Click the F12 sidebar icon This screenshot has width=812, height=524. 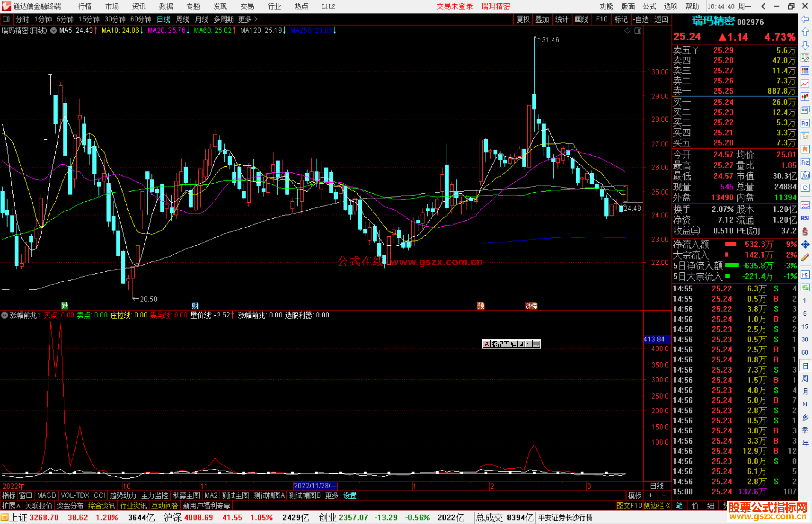(x=805, y=162)
